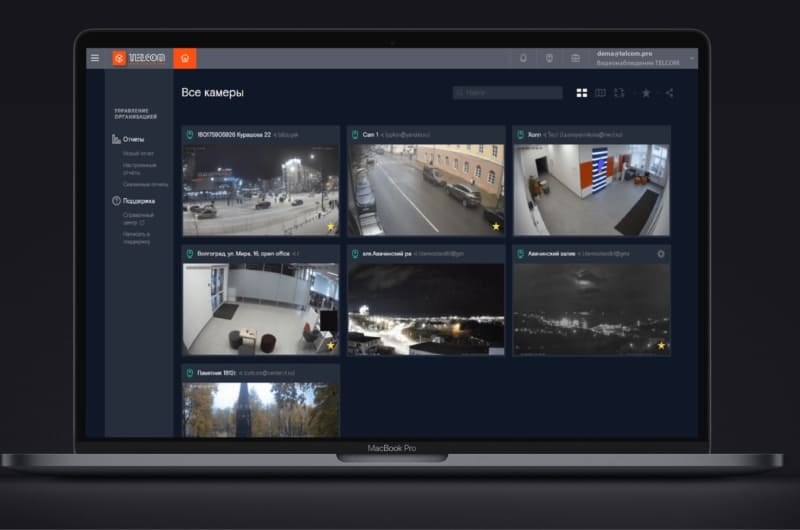The image size is (800, 530).
Task: Toggle favorite star on Сап 1 camera
Action: point(495,227)
